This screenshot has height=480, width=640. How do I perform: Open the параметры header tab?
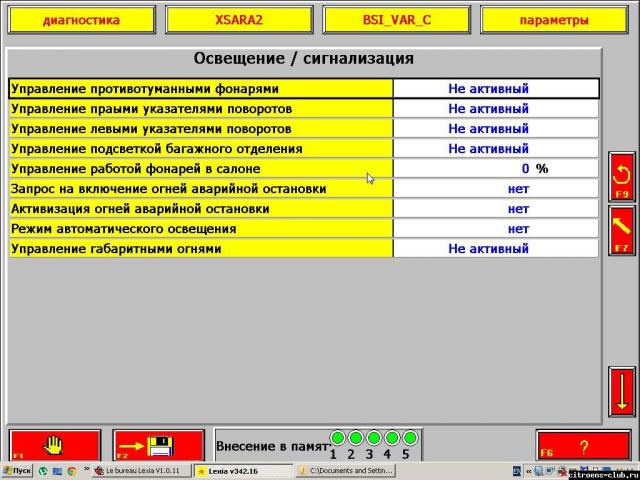(x=554, y=20)
